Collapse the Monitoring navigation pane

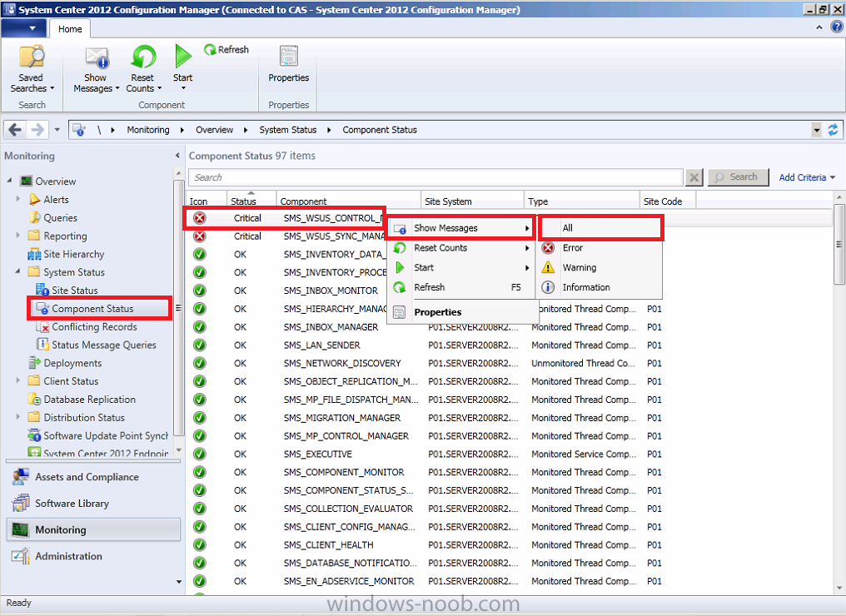(x=177, y=156)
